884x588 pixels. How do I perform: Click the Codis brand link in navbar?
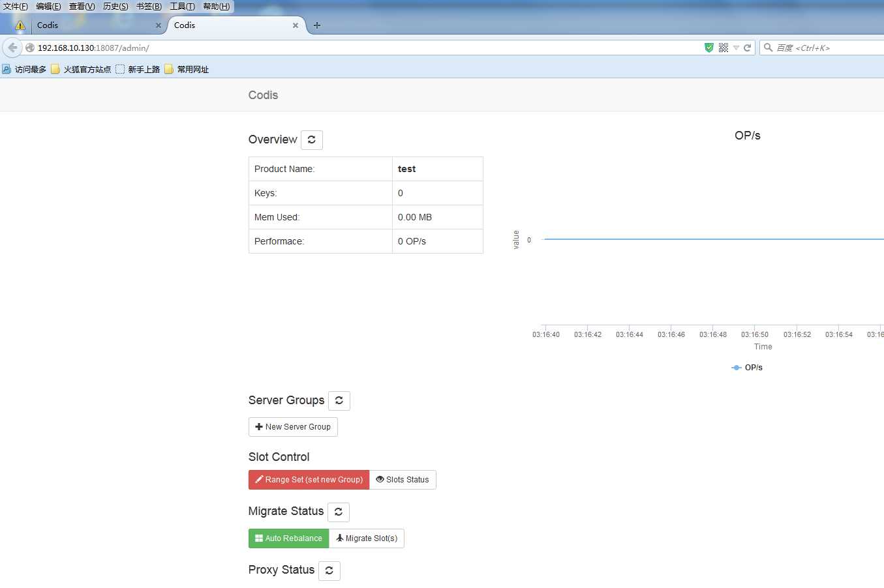point(263,95)
